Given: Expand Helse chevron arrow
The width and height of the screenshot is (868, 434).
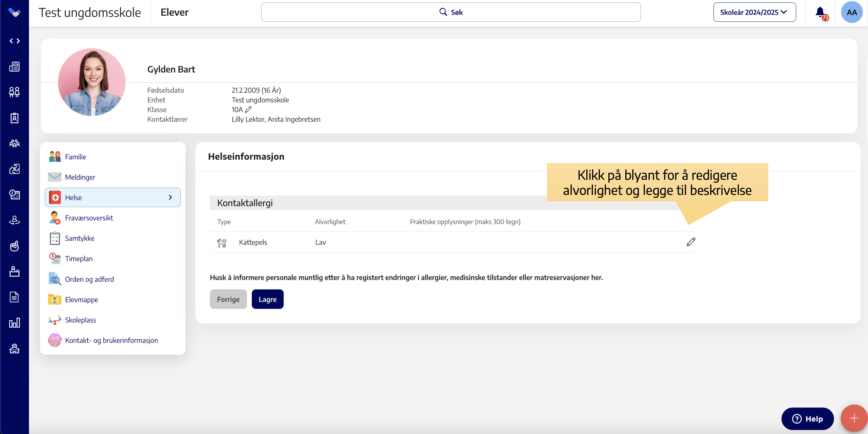Looking at the screenshot, I should (x=170, y=197).
